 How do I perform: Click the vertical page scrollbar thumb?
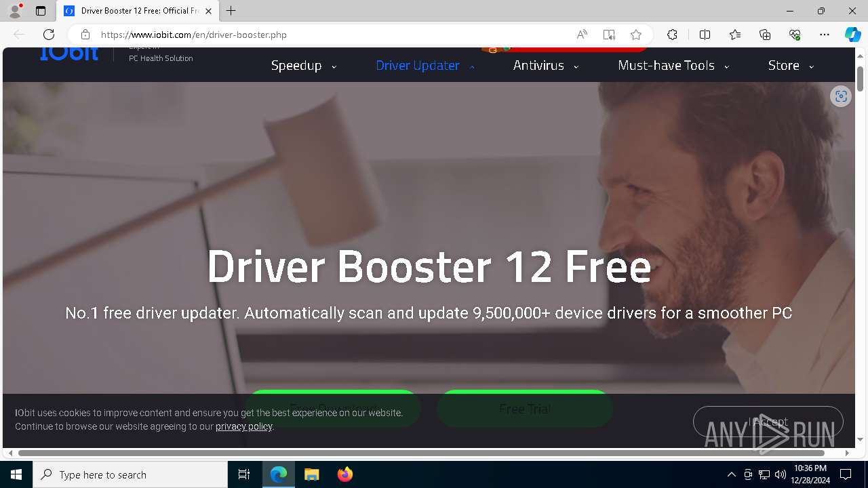(x=860, y=79)
